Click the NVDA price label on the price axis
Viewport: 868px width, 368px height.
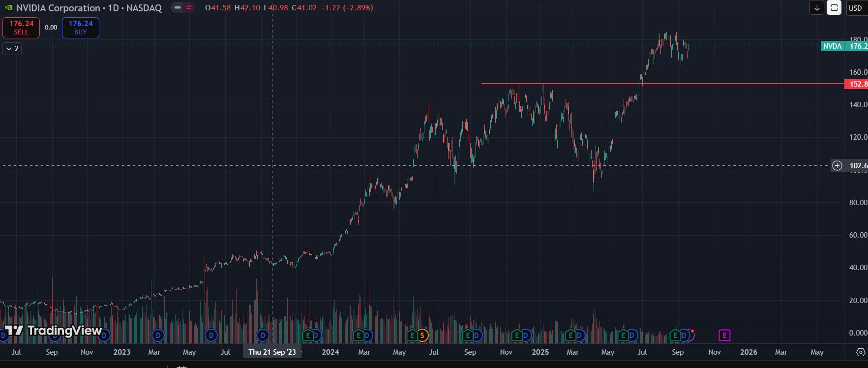832,46
